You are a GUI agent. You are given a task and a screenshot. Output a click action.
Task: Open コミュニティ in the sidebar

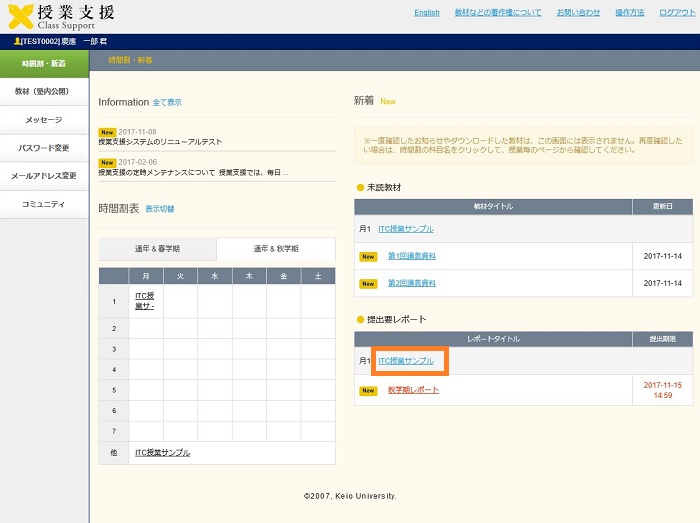pyautogui.click(x=44, y=204)
